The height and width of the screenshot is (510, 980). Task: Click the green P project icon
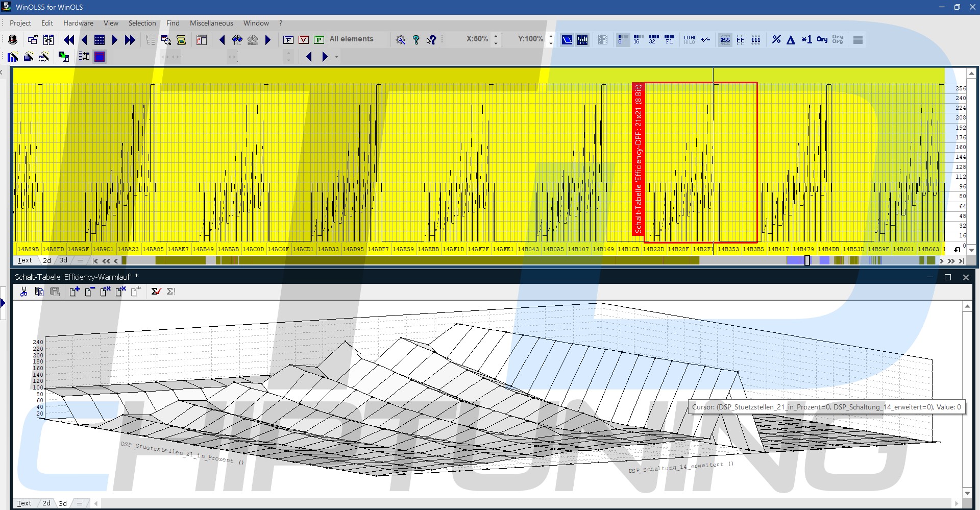coord(319,39)
